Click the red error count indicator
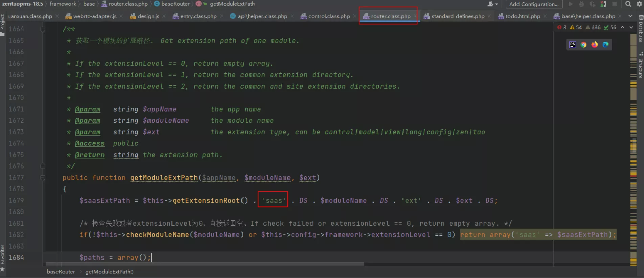644x278 pixels. click(562, 27)
